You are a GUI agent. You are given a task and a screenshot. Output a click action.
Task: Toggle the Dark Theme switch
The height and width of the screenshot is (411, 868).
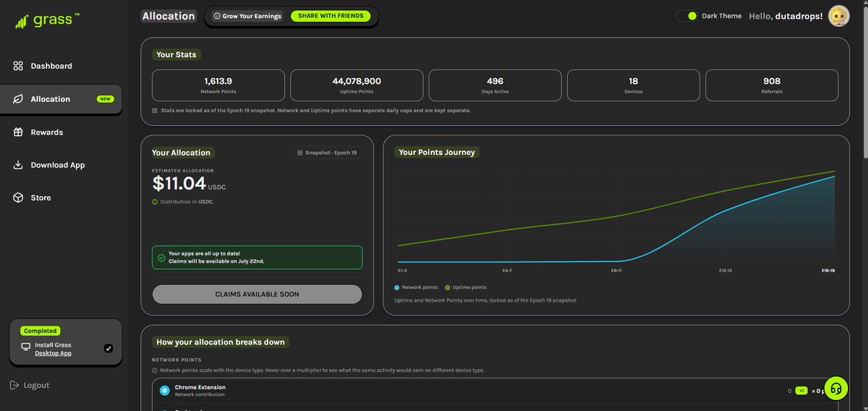pyautogui.click(x=686, y=16)
